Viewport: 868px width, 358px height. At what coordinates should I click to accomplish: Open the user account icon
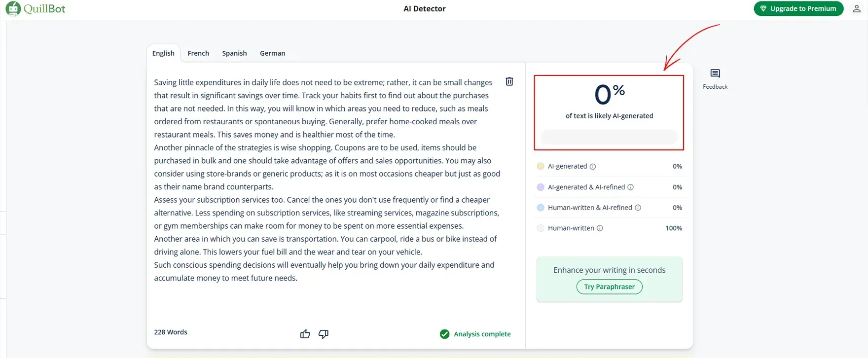pos(857,8)
